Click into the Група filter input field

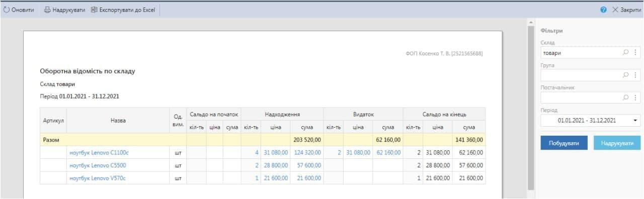click(x=581, y=75)
